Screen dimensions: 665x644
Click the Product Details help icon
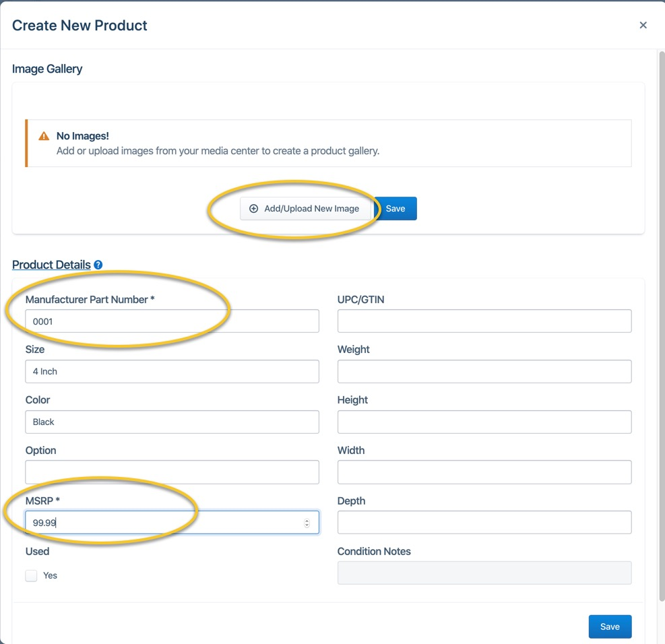click(98, 265)
